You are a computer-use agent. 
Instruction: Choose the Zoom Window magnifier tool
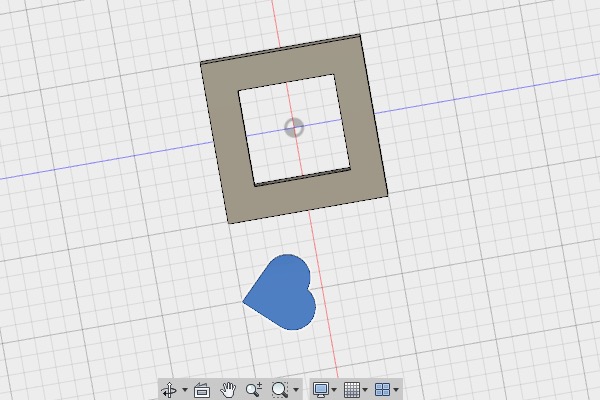pyautogui.click(x=280, y=390)
